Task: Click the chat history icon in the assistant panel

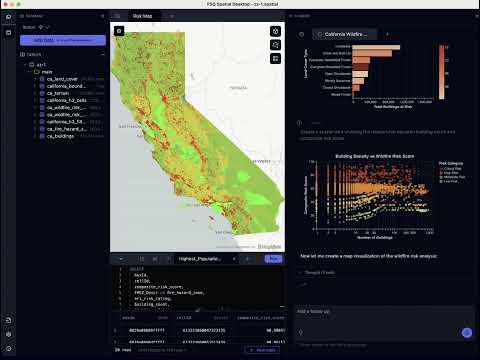Action: 302,34
